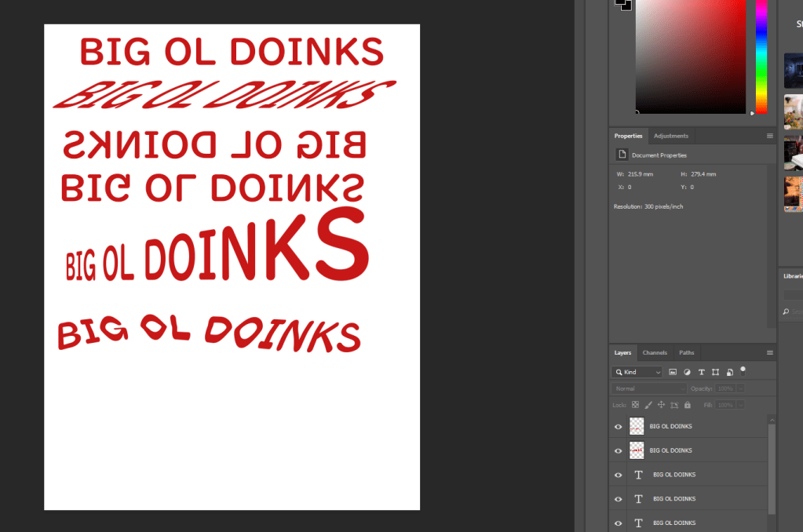Screen dimensions: 803x532
Task: Click the lock image pixels brush icon
Action: click(x=648, y=405)
